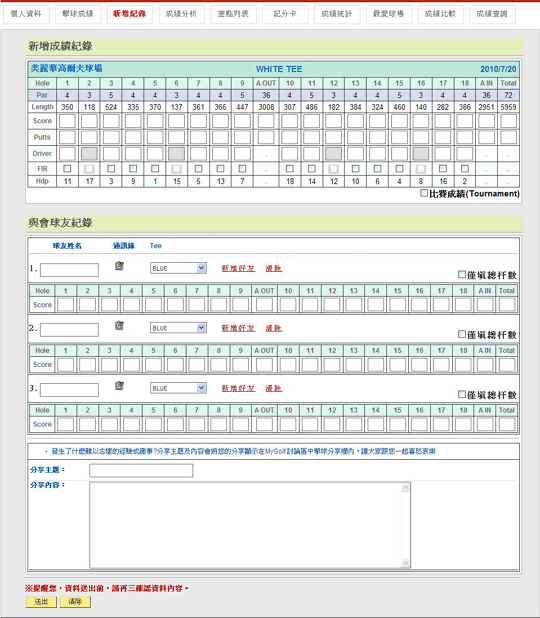The height and width of the screenshot is (618, 540).
Task: Open 成績統計 tab
Action: (337, 14)
